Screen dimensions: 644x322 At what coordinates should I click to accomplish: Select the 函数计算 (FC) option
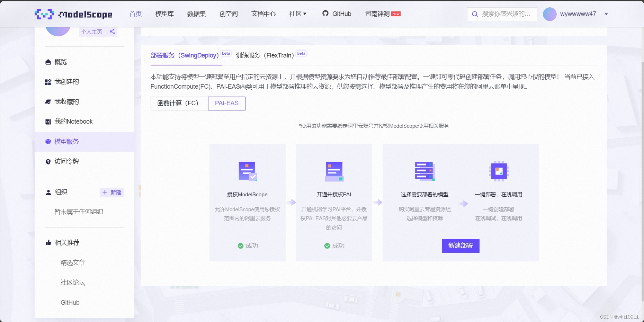[x=179, y=103]
